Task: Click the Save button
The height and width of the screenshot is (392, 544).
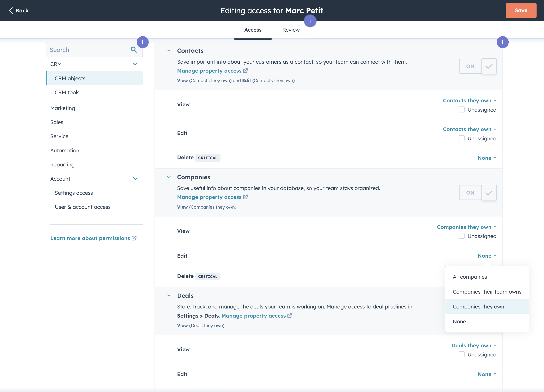Action: coord(521,10)
